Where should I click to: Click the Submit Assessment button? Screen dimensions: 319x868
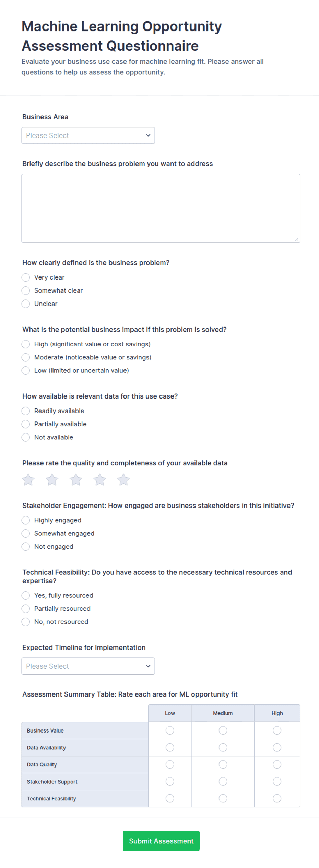pos(161,841)
